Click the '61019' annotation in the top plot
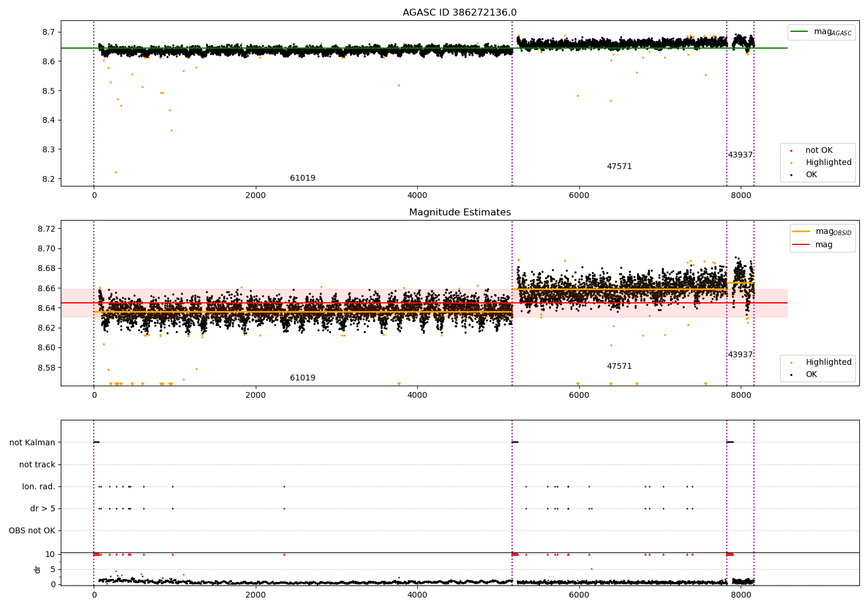 tap(303, 178)
